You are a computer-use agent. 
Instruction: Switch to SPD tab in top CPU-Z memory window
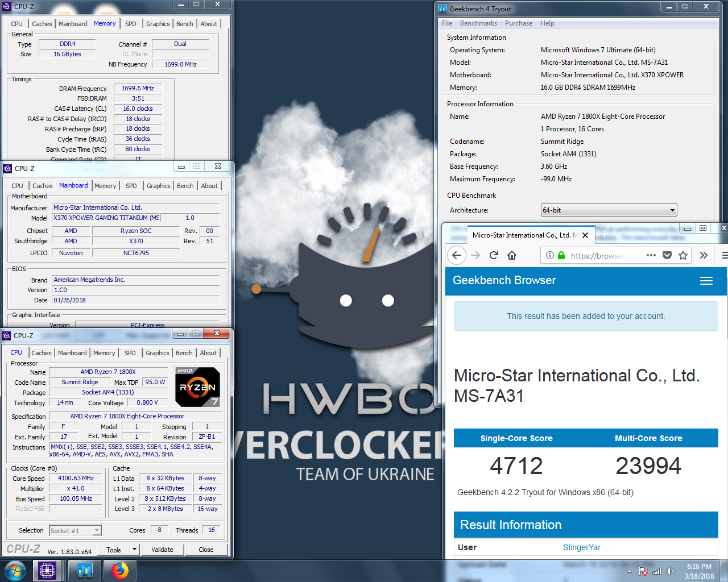point(131,24)
